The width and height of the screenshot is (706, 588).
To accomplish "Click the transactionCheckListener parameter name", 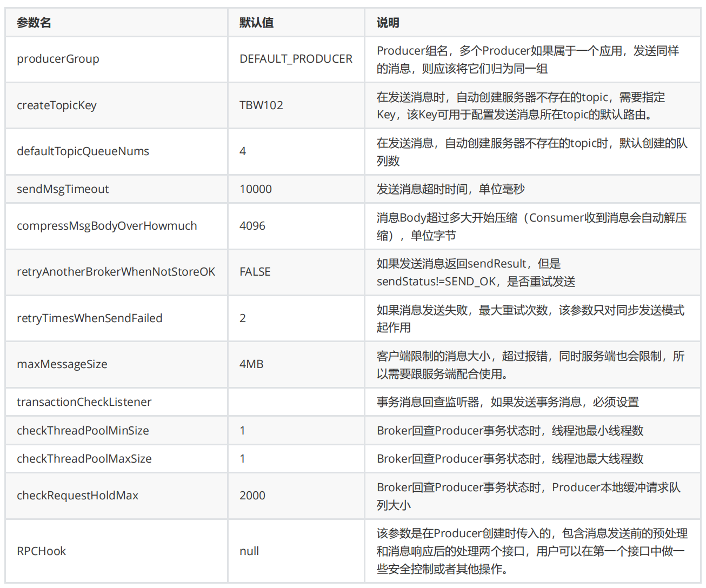I will pyautogui.click(x=84, y=402).
